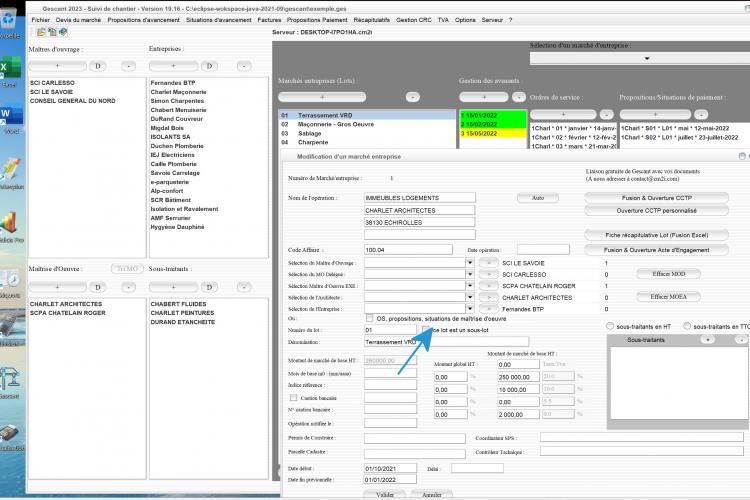Select the sous-traitants en HT radio button
Image resolution: width=750 pixels, height=500 pixels.
point(610,326)
